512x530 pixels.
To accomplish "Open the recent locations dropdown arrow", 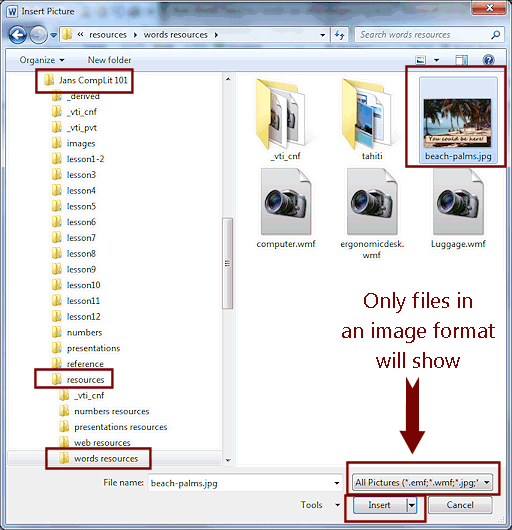I will click(53, 35).
